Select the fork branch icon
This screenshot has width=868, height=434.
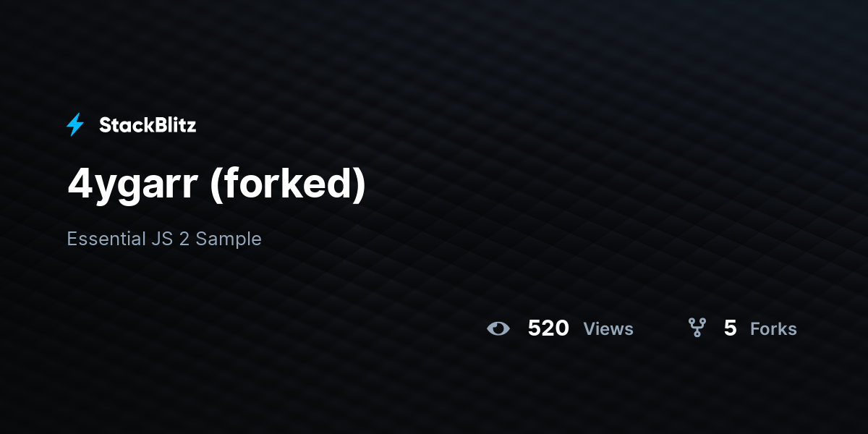click(697, 328)
